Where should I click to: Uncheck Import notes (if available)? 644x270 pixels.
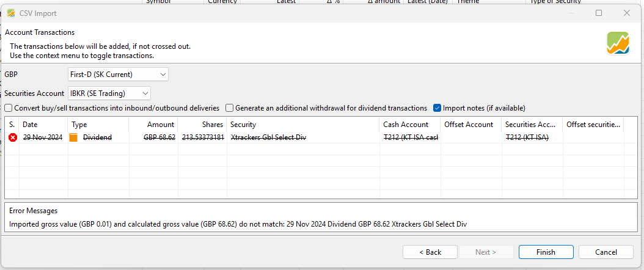437,108
